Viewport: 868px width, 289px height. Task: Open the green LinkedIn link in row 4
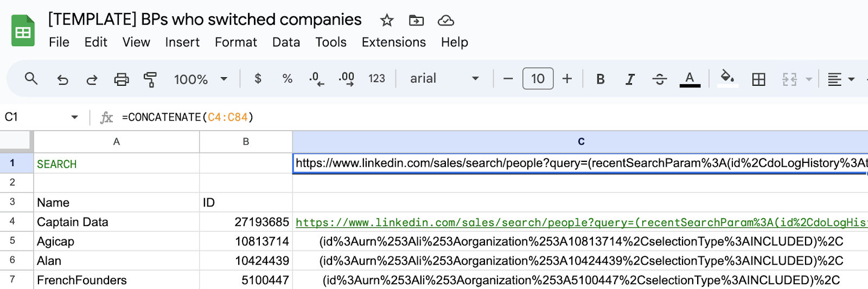pos(581,222)
